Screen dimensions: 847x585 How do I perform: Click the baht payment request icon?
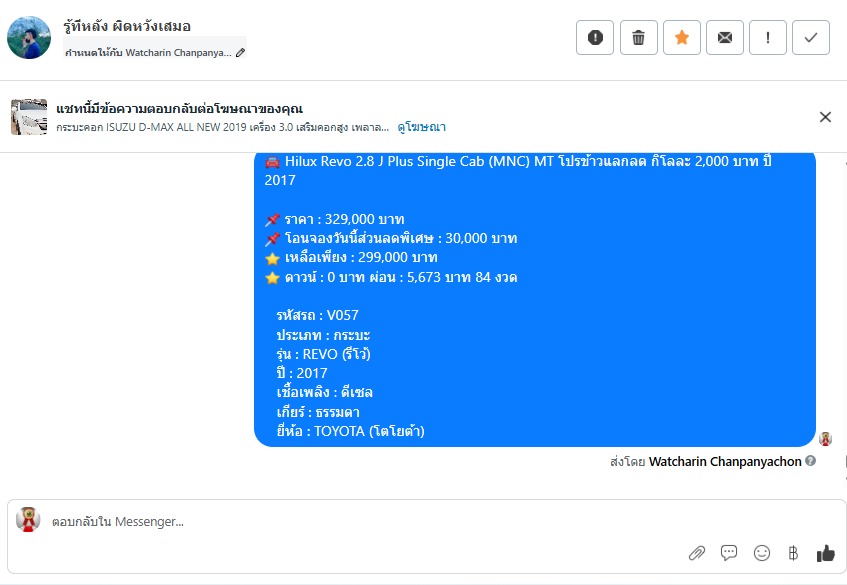point(793,553)
